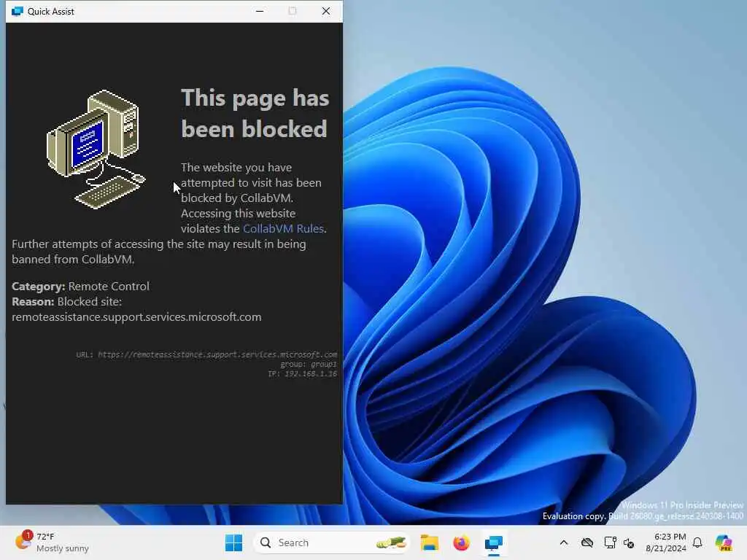The height and width of the screenshot is (560, 747).
Task: Launch Copilot preview from the taskbar
Action: coord(724,542)
